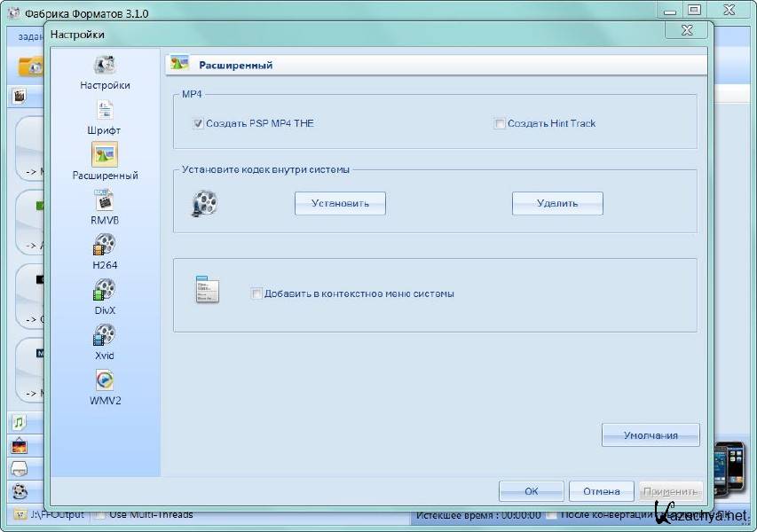The height and width of the screenshot is (532, 757).
Task: Enable the Создать Hint Track checkbox
Action: (500, 124)
